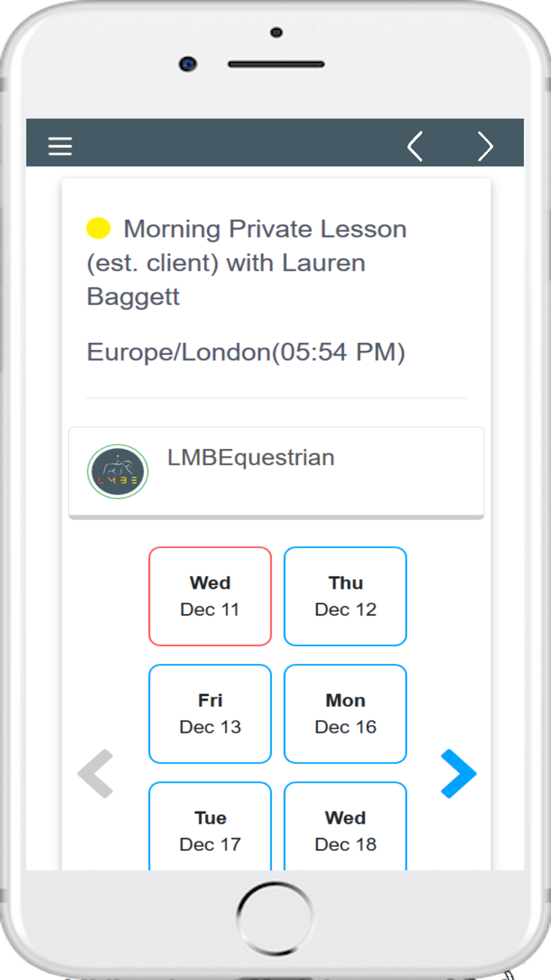Click the LMBEquestrian name text

(251, 457)
